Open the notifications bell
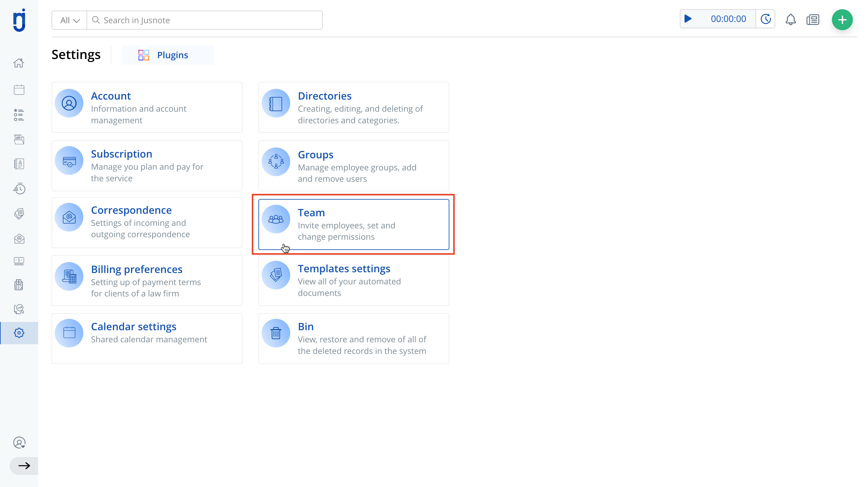This screenshot has height=487, width=868. 790,20
